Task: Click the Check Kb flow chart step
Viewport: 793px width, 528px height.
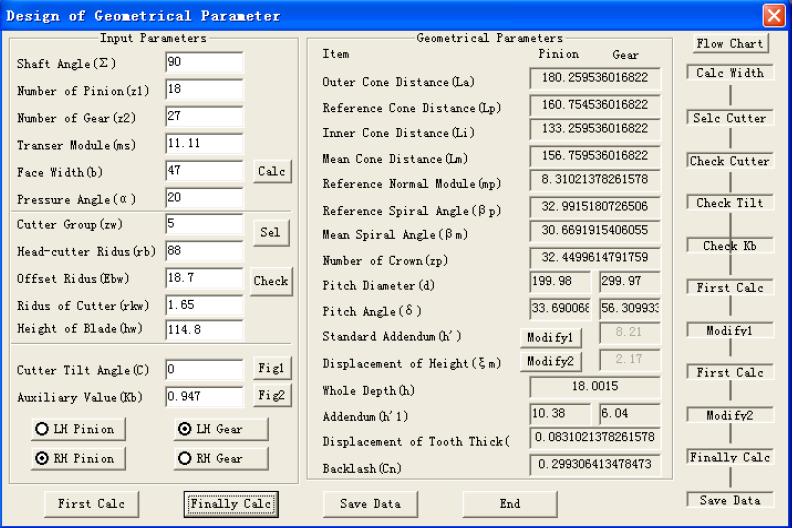Action: pos(730,246)
